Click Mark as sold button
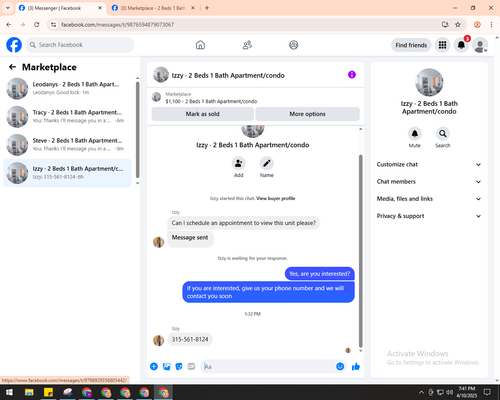 click(203, 114)
